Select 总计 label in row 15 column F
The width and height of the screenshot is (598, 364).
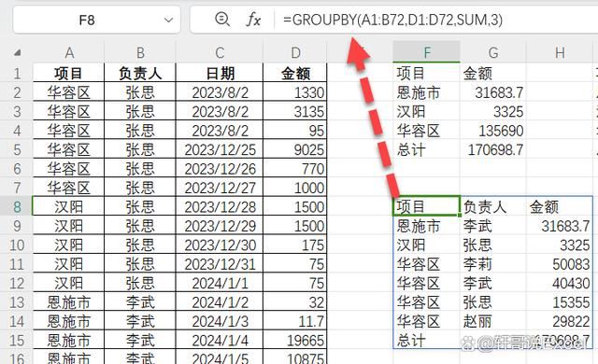coord(427,340)
